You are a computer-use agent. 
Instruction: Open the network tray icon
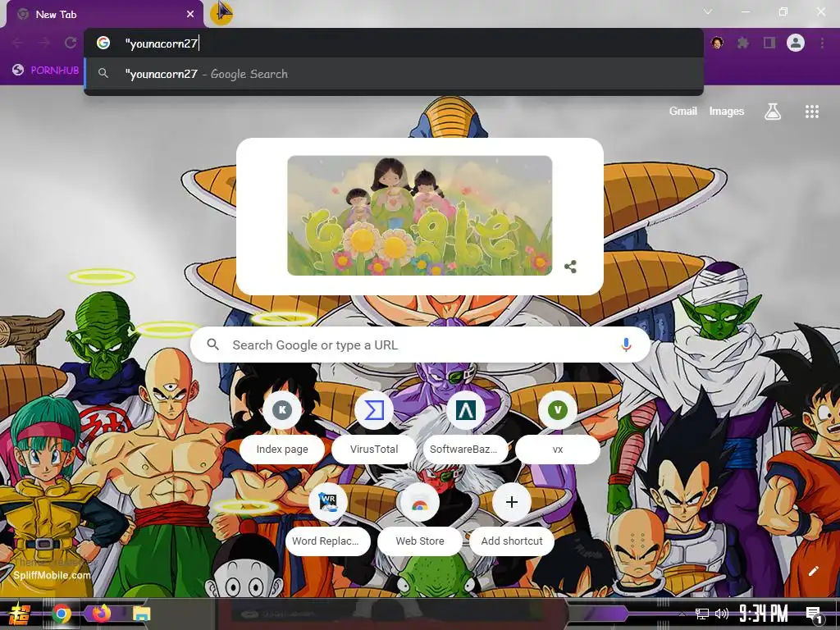(x=701, y=614)
